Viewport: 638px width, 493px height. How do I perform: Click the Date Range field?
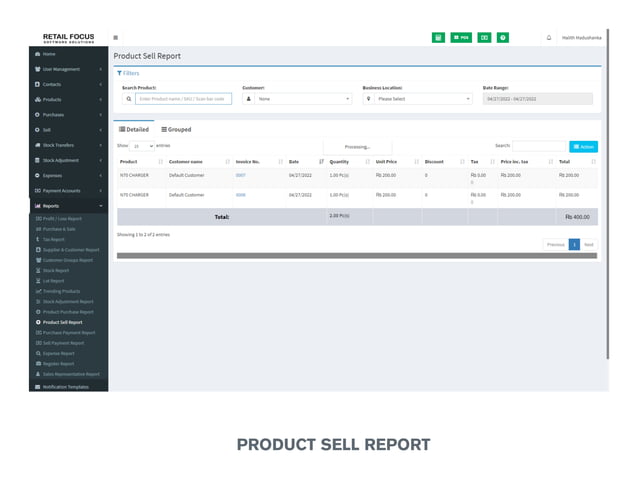tap(537, 99)
